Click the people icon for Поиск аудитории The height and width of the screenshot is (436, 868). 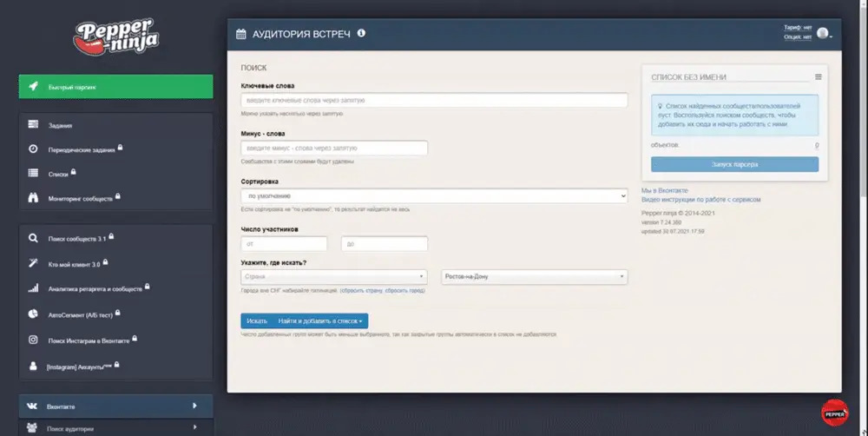[32, 427]
